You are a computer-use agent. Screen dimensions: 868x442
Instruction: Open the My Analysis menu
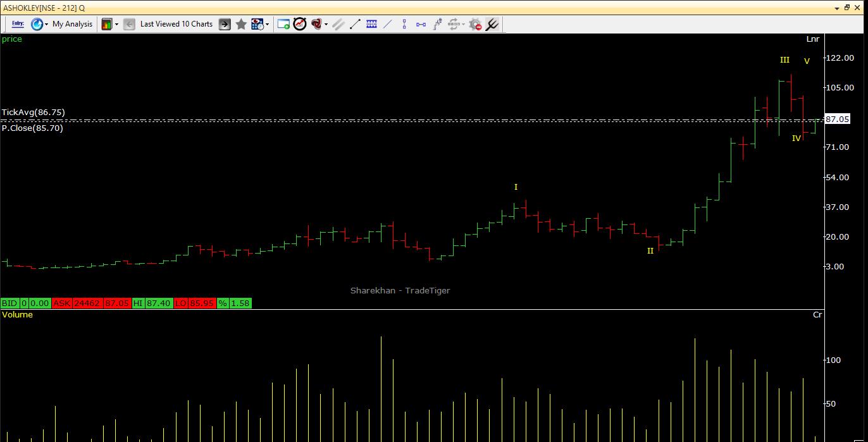click(71, 24)
